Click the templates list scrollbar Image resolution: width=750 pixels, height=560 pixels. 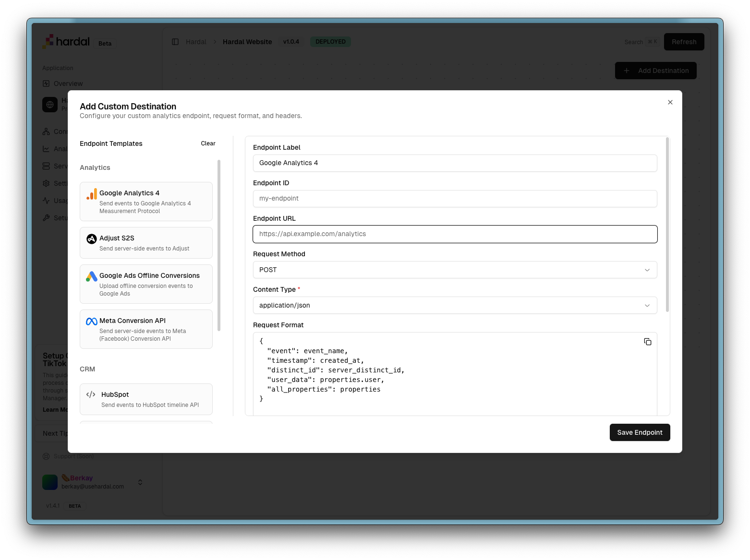219,245
